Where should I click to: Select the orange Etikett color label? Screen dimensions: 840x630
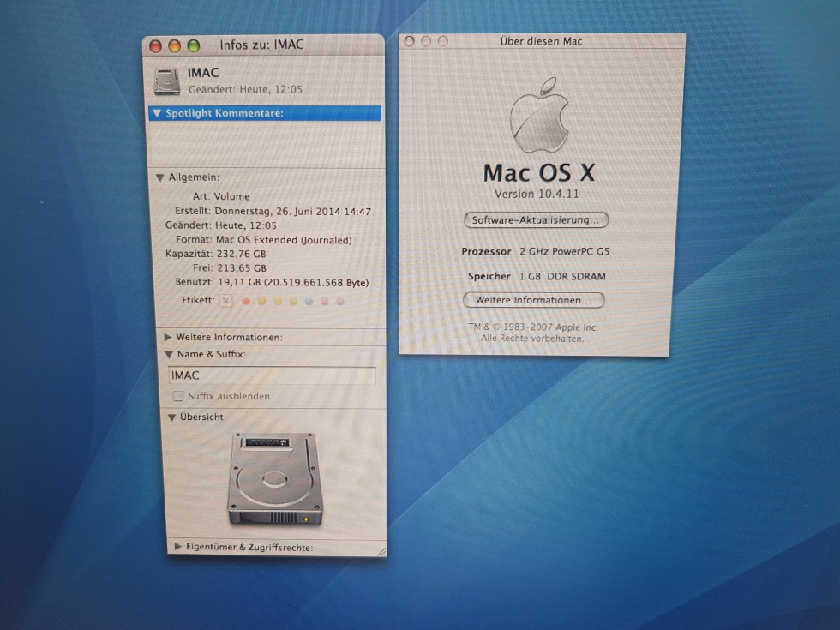(x=262, y=301)
